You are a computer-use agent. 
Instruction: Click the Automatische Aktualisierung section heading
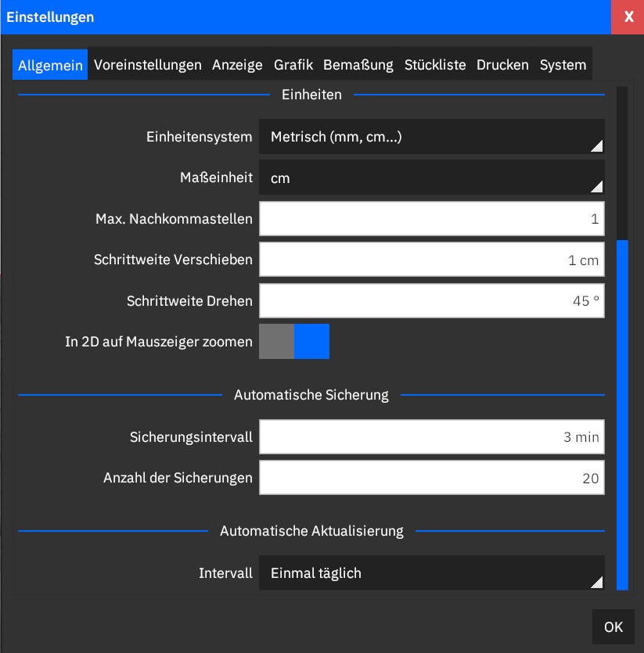coord(311,531)
